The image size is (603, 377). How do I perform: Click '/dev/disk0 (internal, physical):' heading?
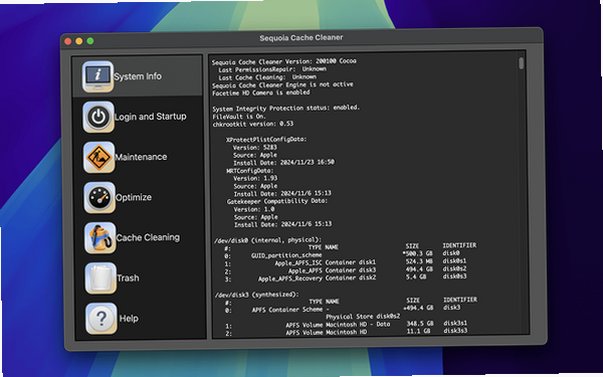pyautogui.click(x=268, y=240)
